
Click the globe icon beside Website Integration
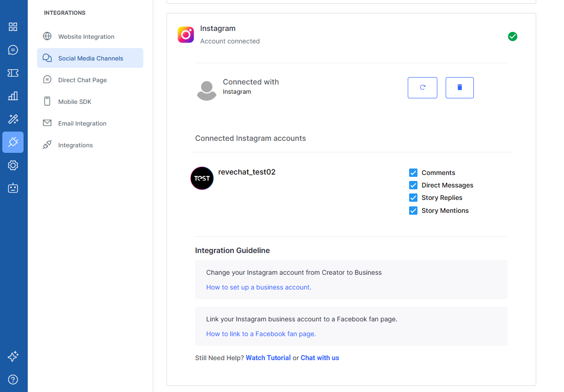[47, 36]
